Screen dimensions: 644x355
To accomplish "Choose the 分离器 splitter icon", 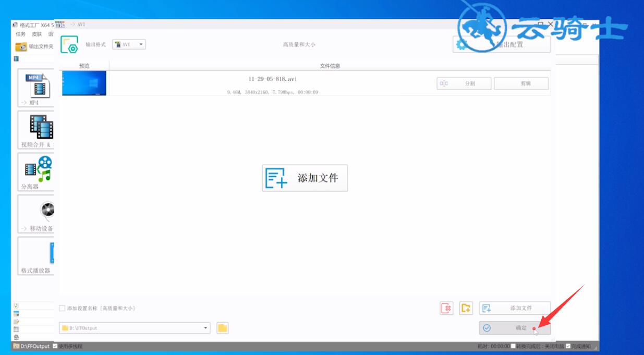I will pyautogui.click(x=36, y=172).
